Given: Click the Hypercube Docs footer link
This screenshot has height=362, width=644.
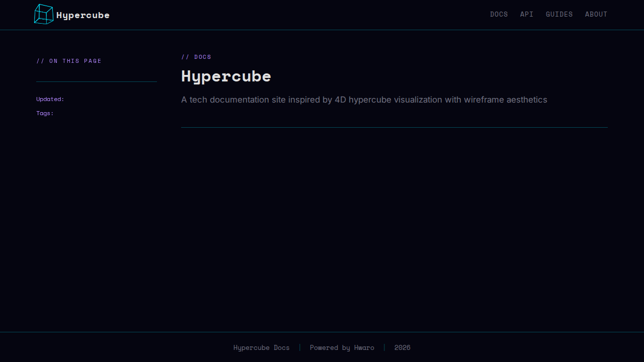Looking at the screenshot, I should pos(261,347).
